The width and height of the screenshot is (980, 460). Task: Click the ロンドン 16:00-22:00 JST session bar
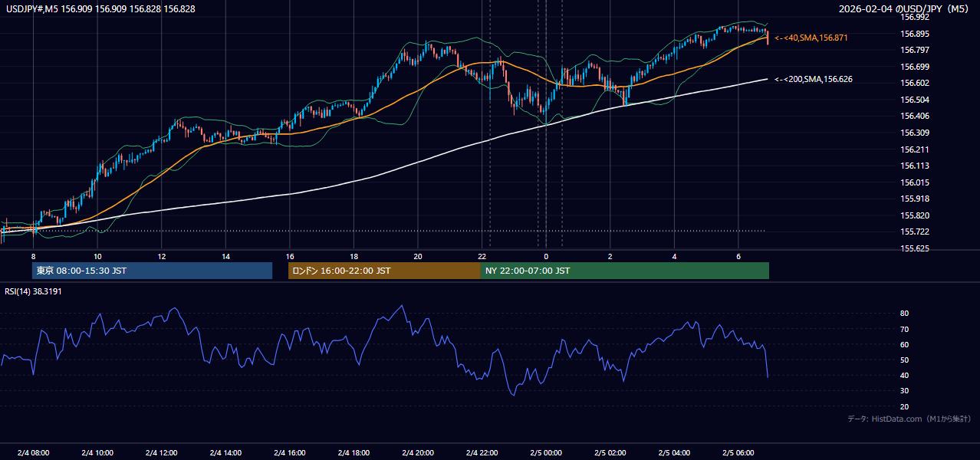[384, 271]
